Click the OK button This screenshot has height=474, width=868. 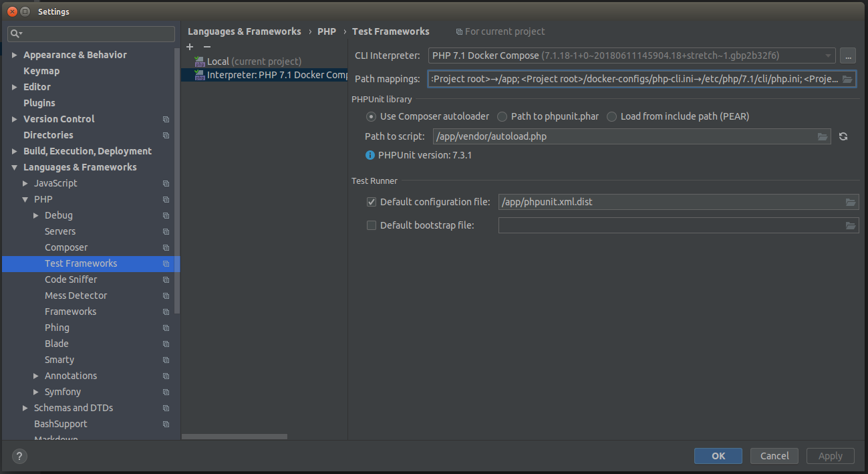(718, 456)
